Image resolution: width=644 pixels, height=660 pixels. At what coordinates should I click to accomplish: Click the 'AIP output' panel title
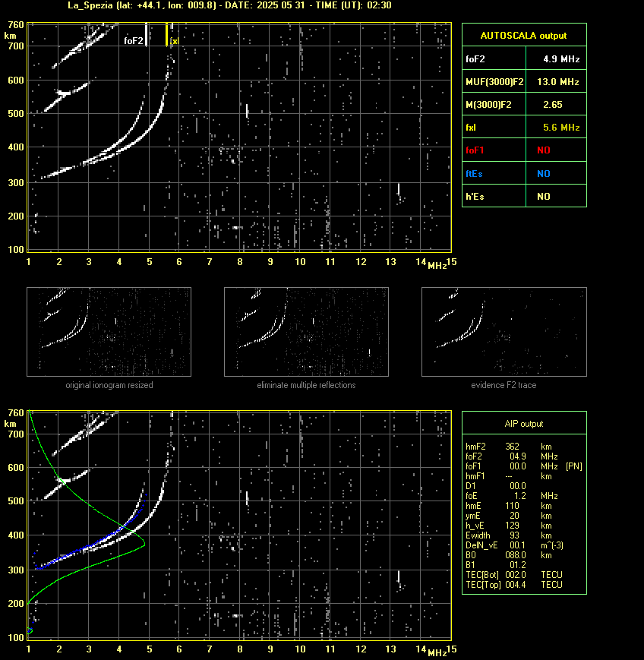pos(523,424)
